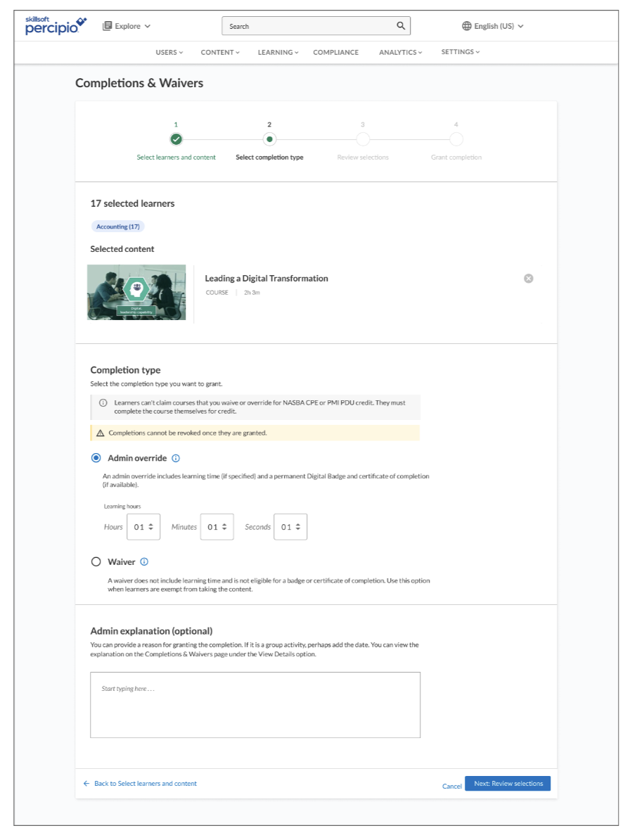Screen dimensions: 637x840
Task: Click the Explore library icon
Action: coord(107,26)
